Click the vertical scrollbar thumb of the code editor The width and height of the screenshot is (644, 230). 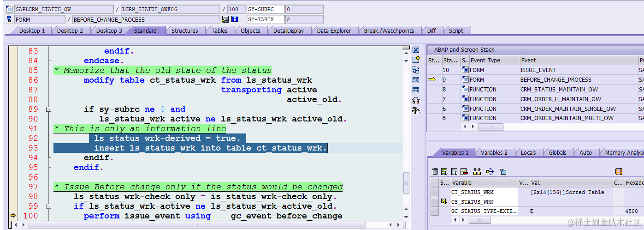pyautogui.click(x=406, y=182)
